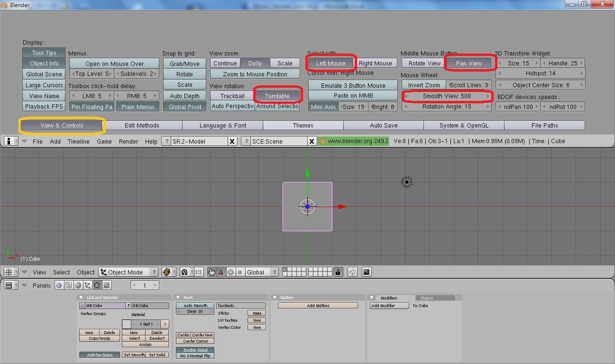Collapse the Modifiers panel triangle

pyautogui.click(x=372, y=298)
